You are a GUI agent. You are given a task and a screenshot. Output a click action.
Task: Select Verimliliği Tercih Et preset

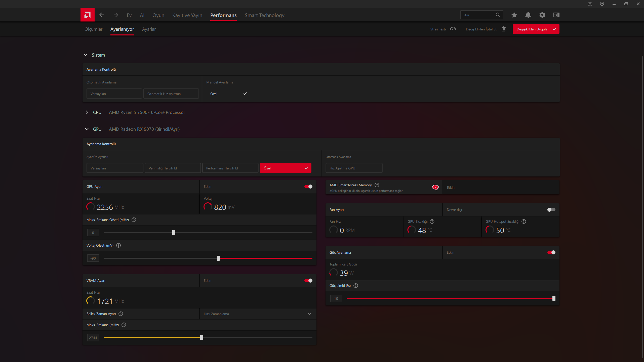click(173, 168)
